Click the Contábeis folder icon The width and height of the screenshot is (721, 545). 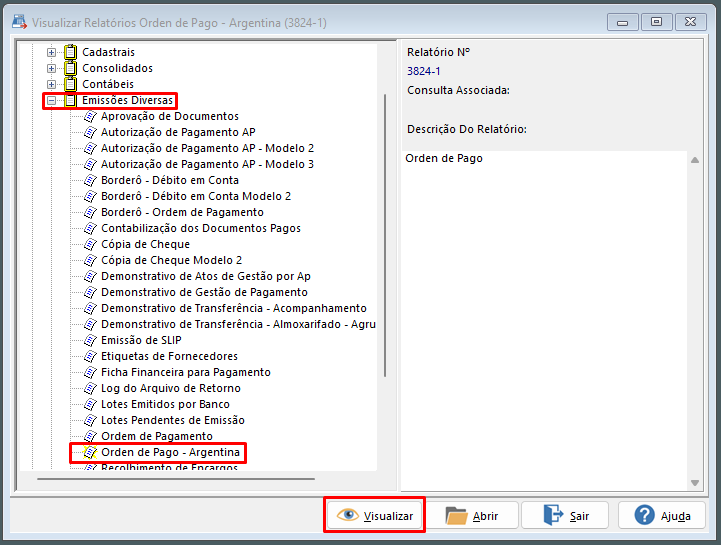tap(70, 84)
